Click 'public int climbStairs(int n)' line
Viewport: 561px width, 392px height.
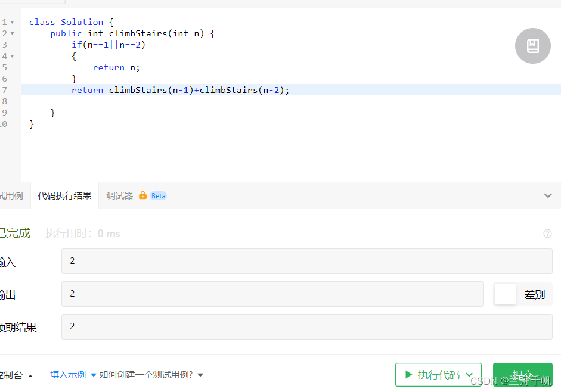tap(132, 33)
